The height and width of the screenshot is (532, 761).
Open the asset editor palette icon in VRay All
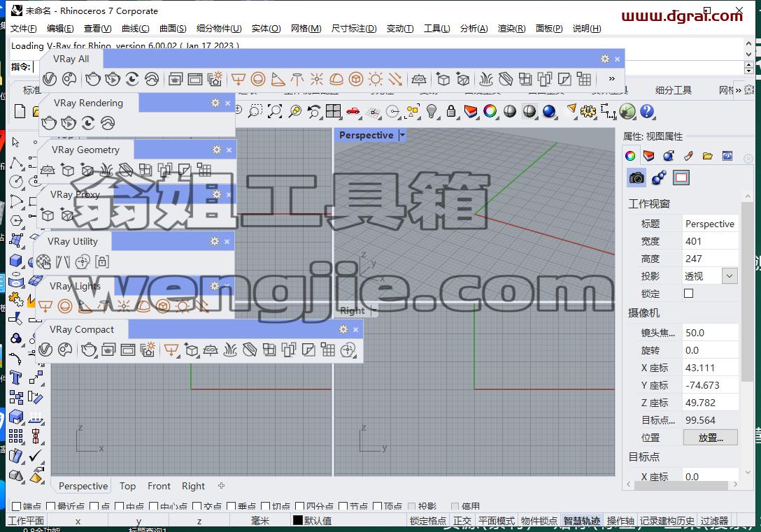[69, 78]
